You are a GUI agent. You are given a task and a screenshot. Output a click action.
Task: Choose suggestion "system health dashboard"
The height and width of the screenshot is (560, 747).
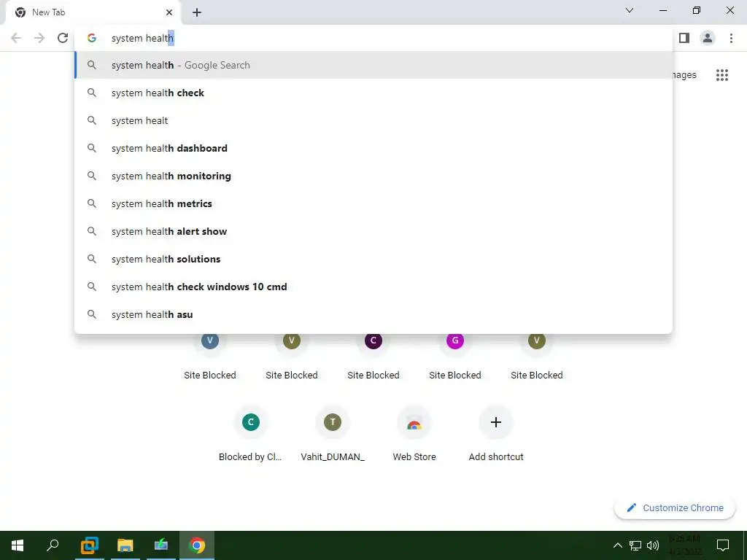coord(373,148)
